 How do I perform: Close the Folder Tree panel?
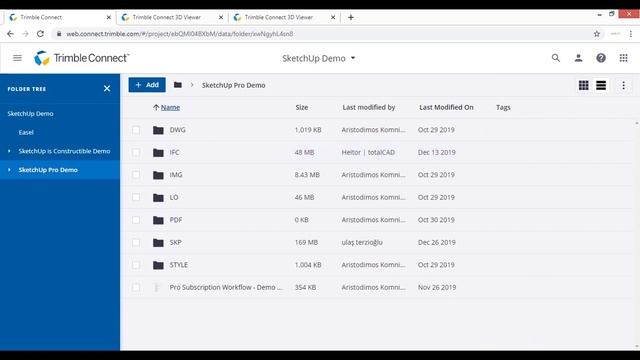(x=107, y=89)
